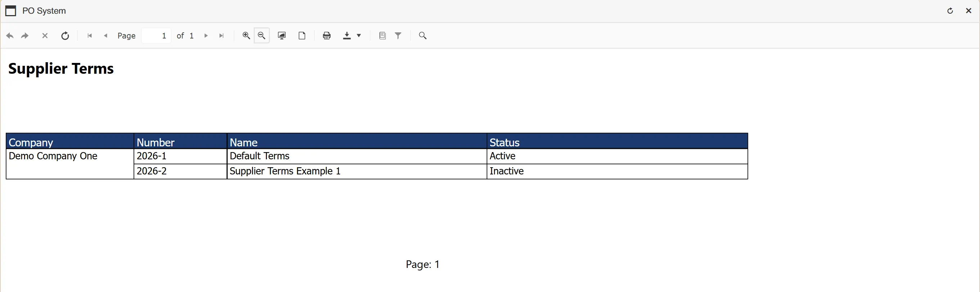Click the Active status cell
980x292 pixels.
point(618,156)
